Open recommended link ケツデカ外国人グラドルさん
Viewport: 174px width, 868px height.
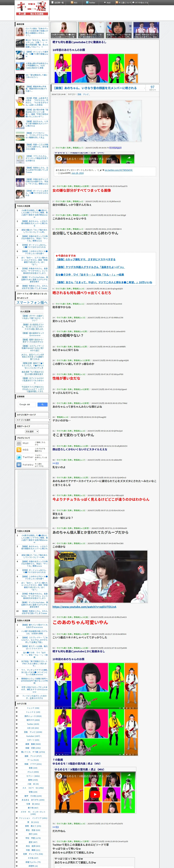[x=90, y=267]
